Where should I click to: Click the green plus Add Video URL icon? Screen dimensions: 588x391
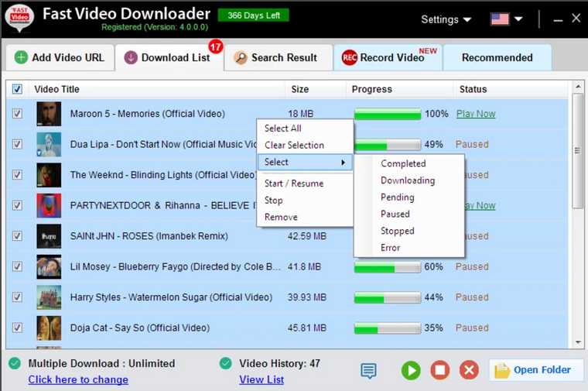(21, 57)
